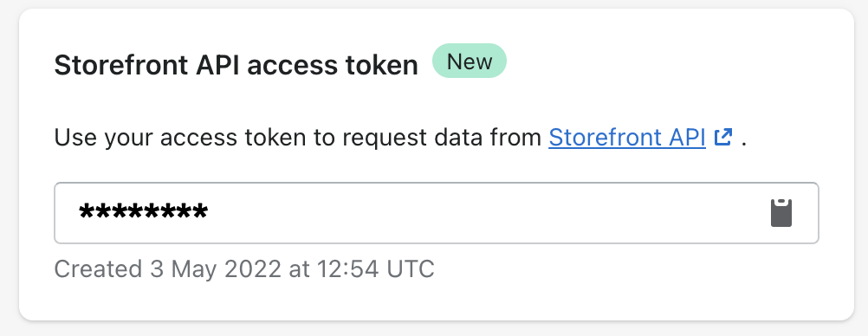The width and height of the screenshot is (868, 336).
Task: Select the Storefront API access token heading
Action: pos(236,66)
